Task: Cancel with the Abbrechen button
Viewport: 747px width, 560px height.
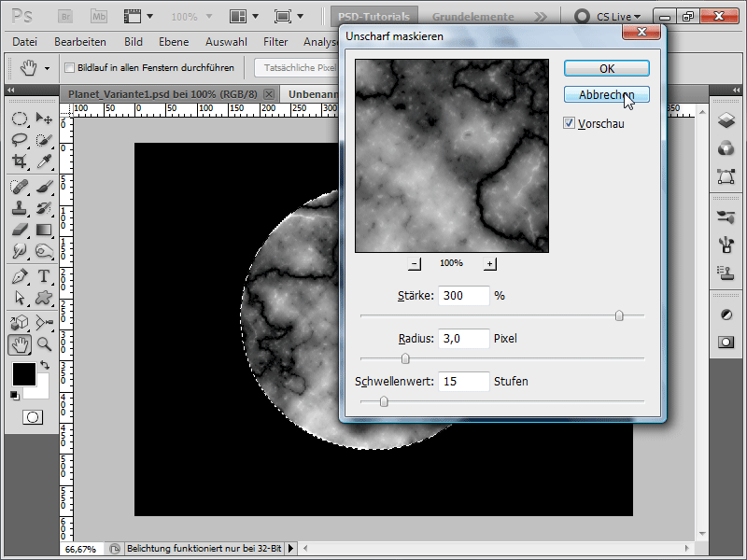Action: 606,95
